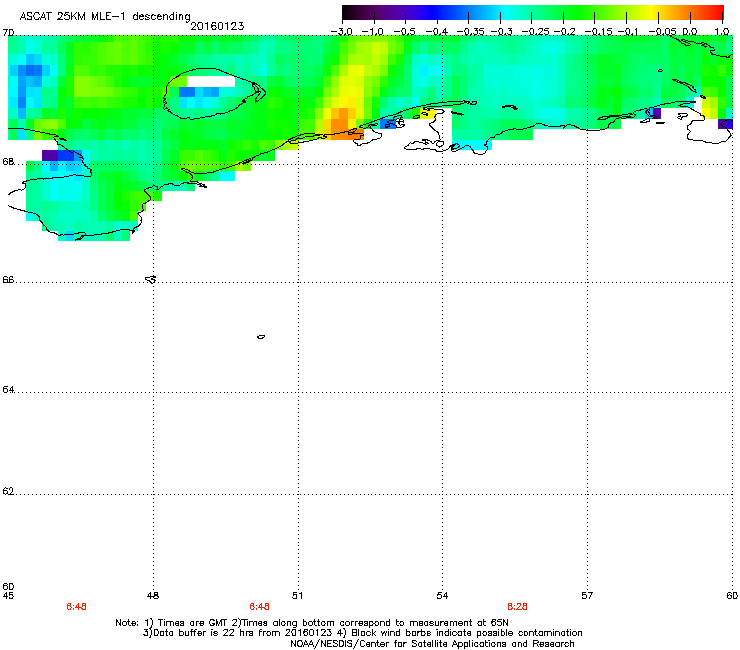
Task: Click the '-0.25' color bar label
Action: (x=535, y=32)
